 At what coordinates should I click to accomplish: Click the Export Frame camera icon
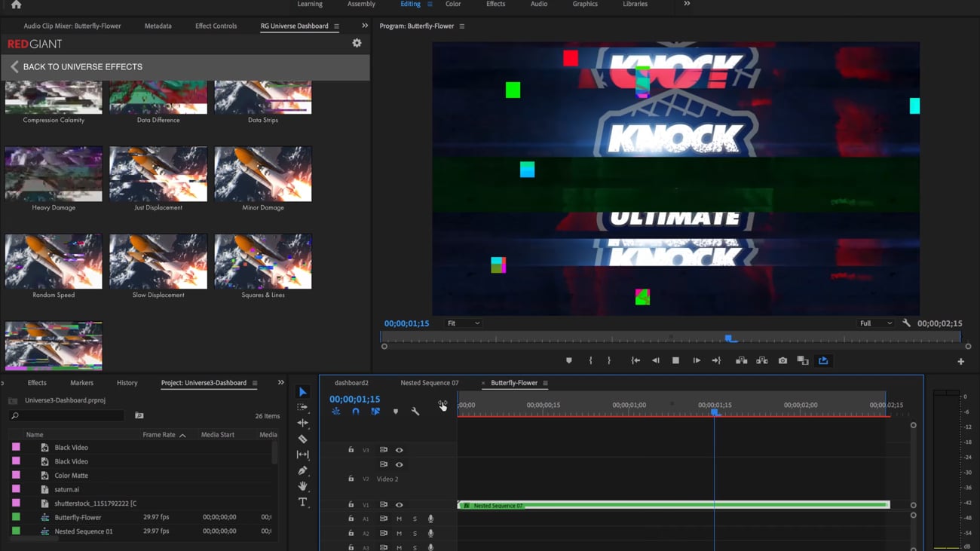tap(782, 361)
